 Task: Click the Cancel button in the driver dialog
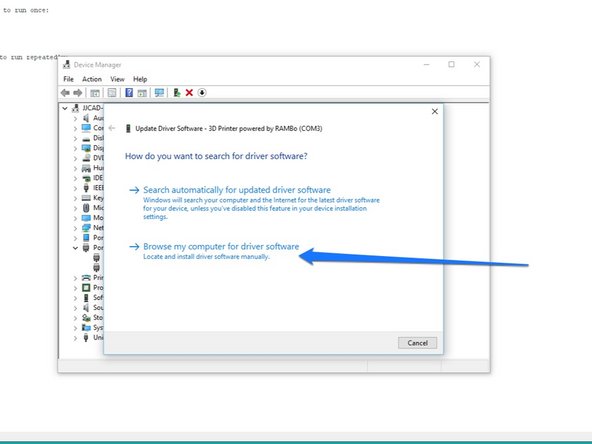tap(418, 343)
